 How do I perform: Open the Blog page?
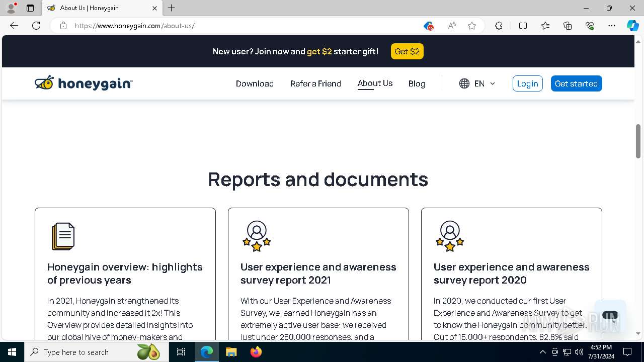(417, 83)
